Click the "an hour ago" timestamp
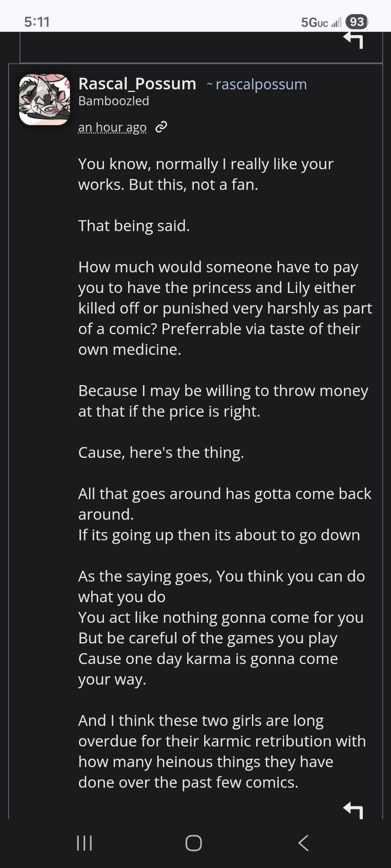Viewport: 391px width, 868px height. click(x=112, y=127)
